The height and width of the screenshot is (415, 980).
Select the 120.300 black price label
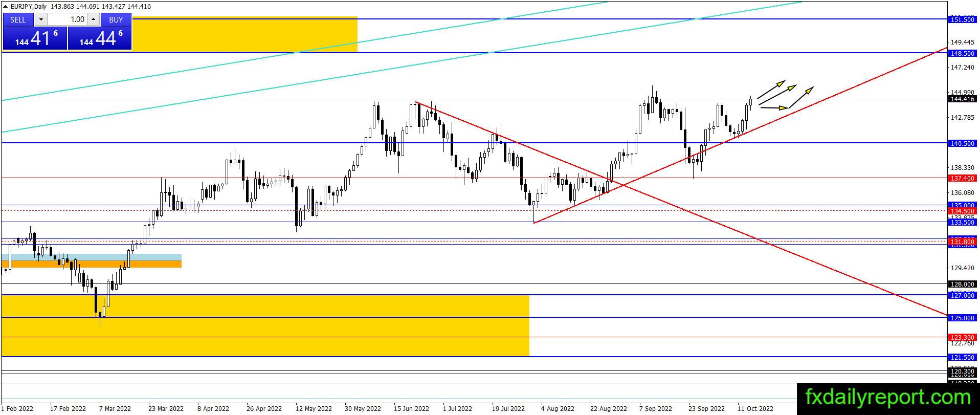(x=962, y=371)
